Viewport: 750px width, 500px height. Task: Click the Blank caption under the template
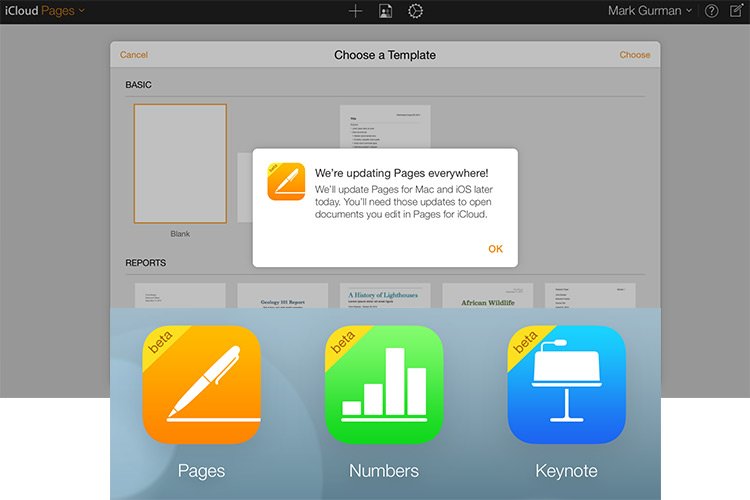[180, 233]
